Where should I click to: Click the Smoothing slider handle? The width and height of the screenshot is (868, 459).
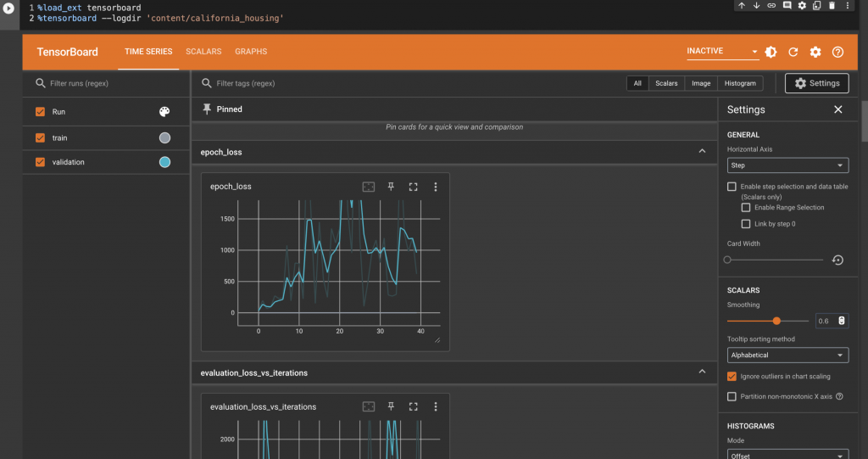click(776, 321)
